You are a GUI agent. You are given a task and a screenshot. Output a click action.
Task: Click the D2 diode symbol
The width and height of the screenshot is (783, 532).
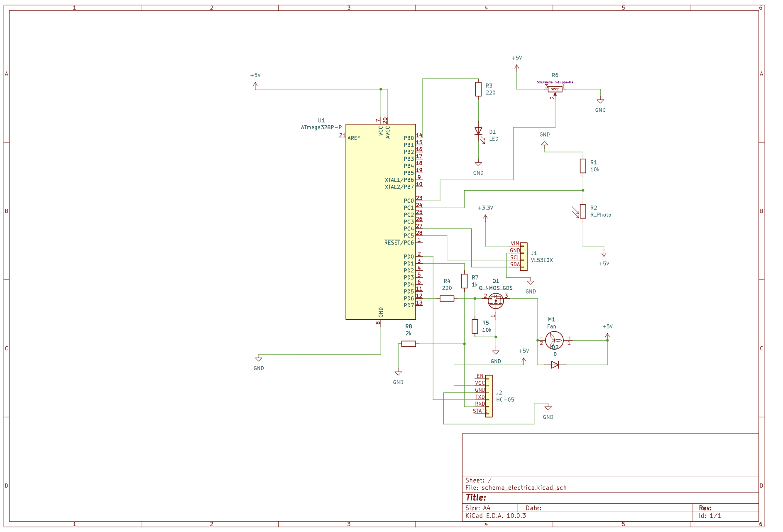555,365
